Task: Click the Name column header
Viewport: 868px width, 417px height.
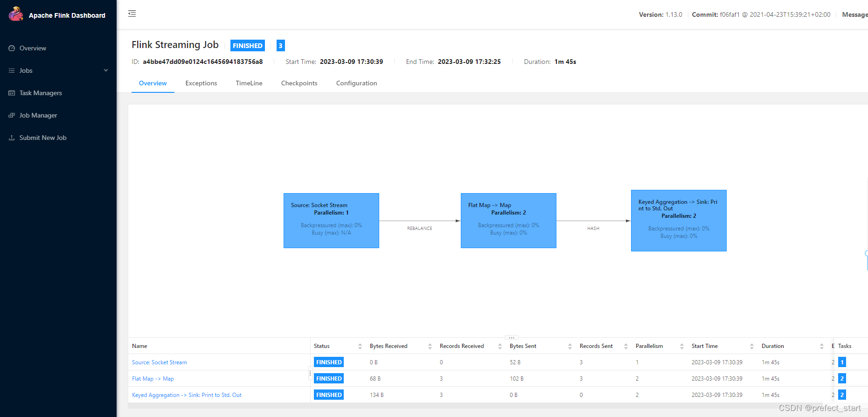Action: click(139, 346)
